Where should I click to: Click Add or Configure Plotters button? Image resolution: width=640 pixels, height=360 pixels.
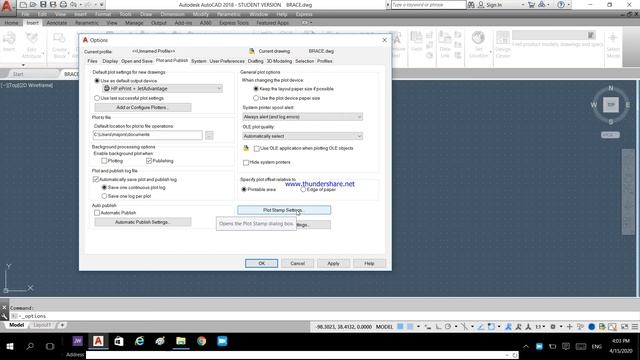(143, 107)
